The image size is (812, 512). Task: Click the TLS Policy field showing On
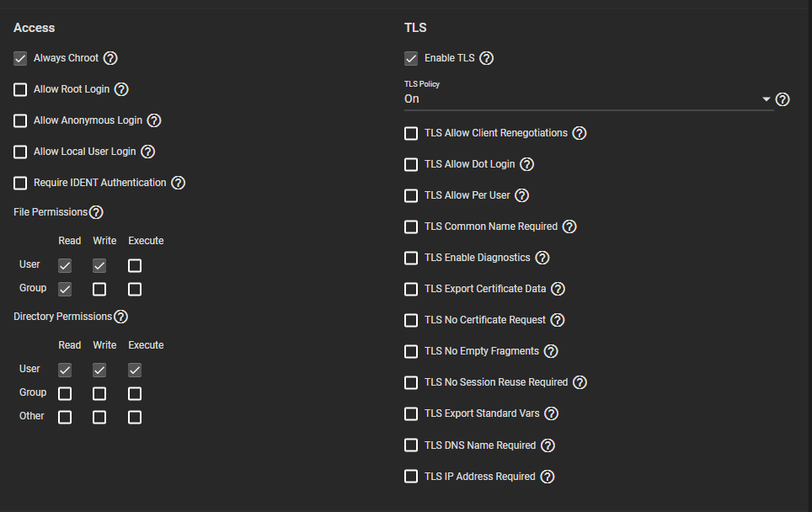581,99
